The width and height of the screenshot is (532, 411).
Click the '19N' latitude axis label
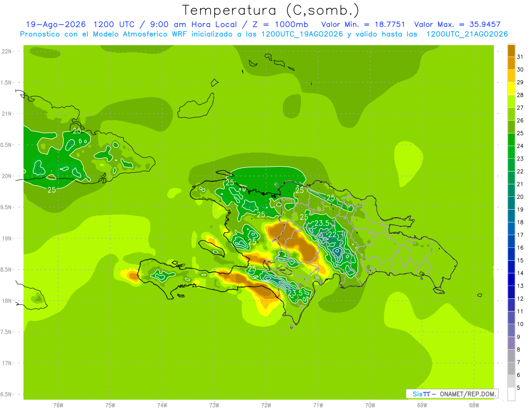[7, 239]
